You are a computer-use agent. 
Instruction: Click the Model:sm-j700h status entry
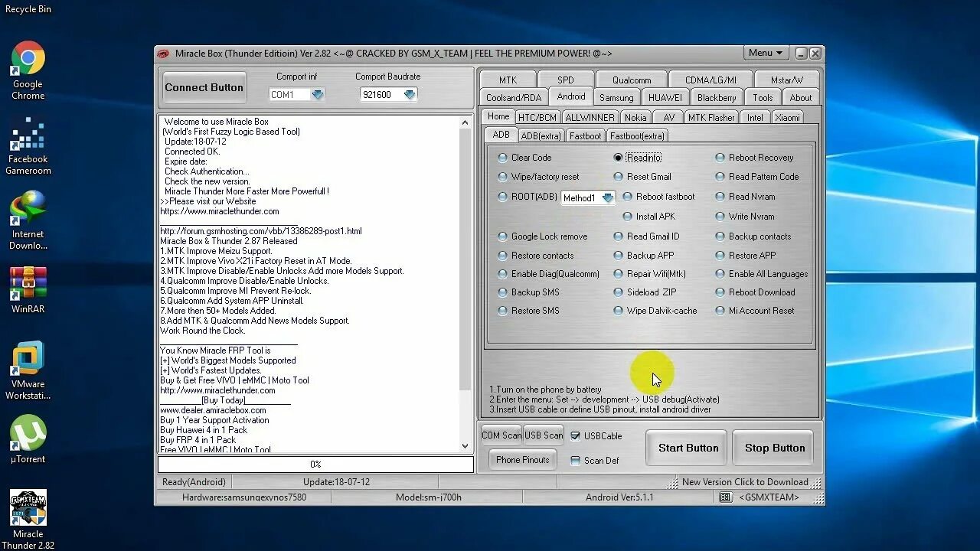pyautogui.click(x=428, y=497)
